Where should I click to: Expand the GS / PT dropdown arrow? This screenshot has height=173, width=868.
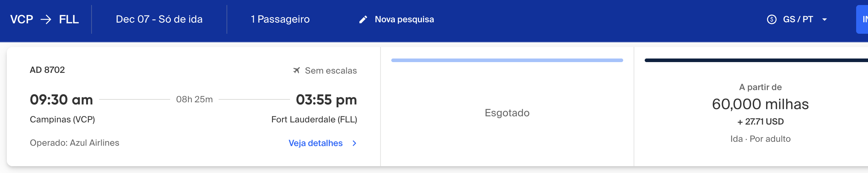(x=825, y=19)
